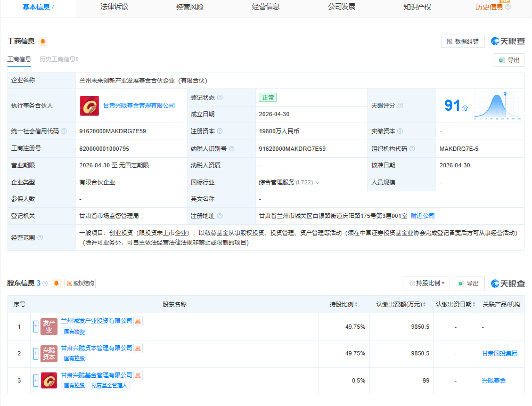Click structure icon after 甘肃兴陇资本管理有限公司
Image resolution: width=532 pixels, height=406 pixels.
[x=138, y=348]
